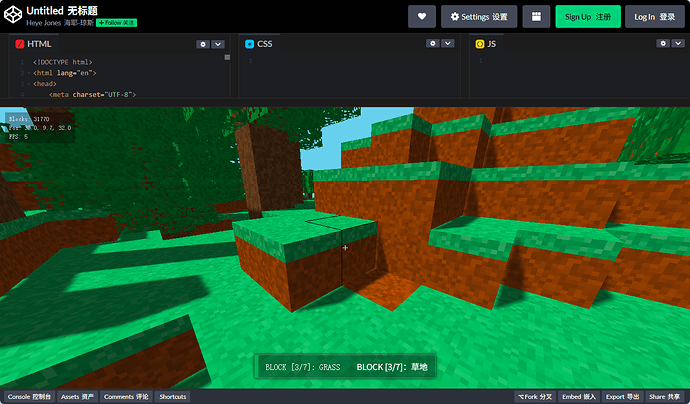Click the CSS file type icon
The image size is (690, 404).
click(x=250, y=44)
